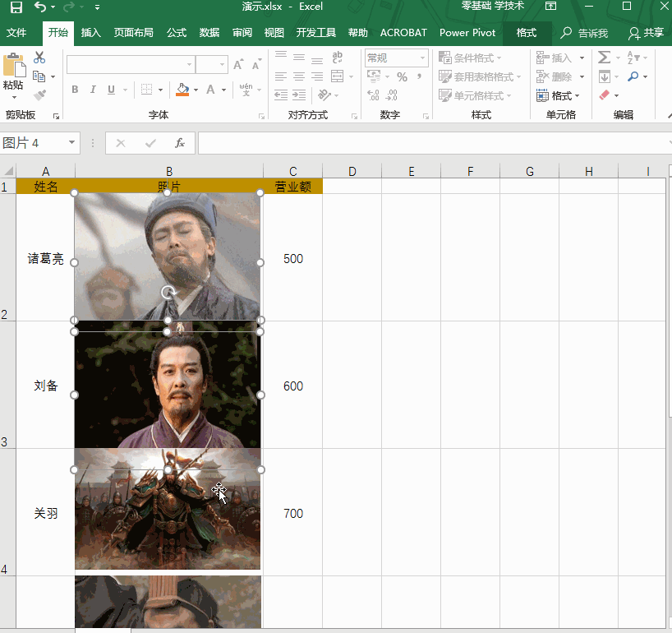Expand the fill color dropdown arrow

(196, 90)
